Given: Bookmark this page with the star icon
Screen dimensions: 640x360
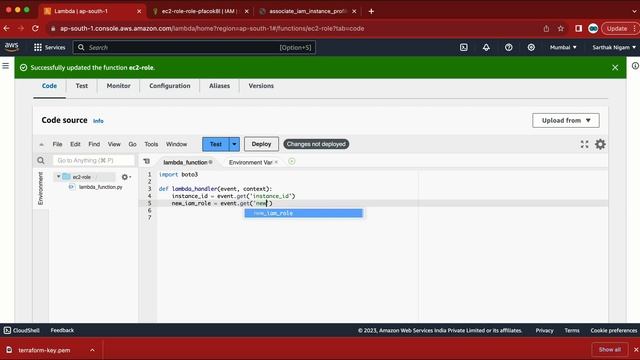Looking at the screenshot, I should [561, 28].
